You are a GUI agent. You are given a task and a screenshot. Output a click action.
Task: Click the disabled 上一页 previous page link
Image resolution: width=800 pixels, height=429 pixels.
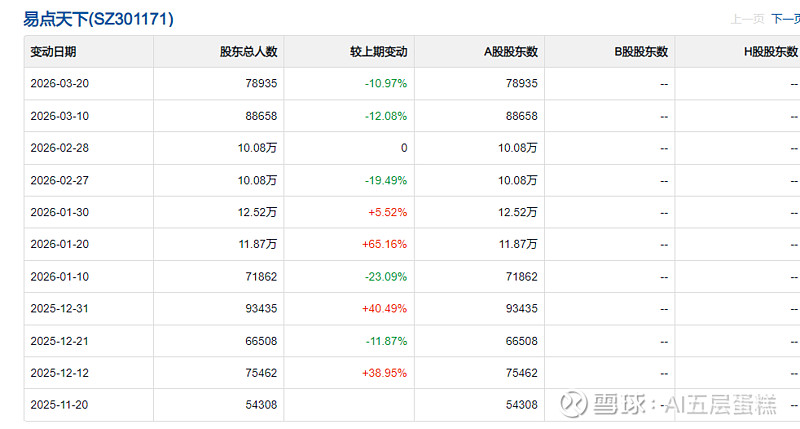[747, 19]
